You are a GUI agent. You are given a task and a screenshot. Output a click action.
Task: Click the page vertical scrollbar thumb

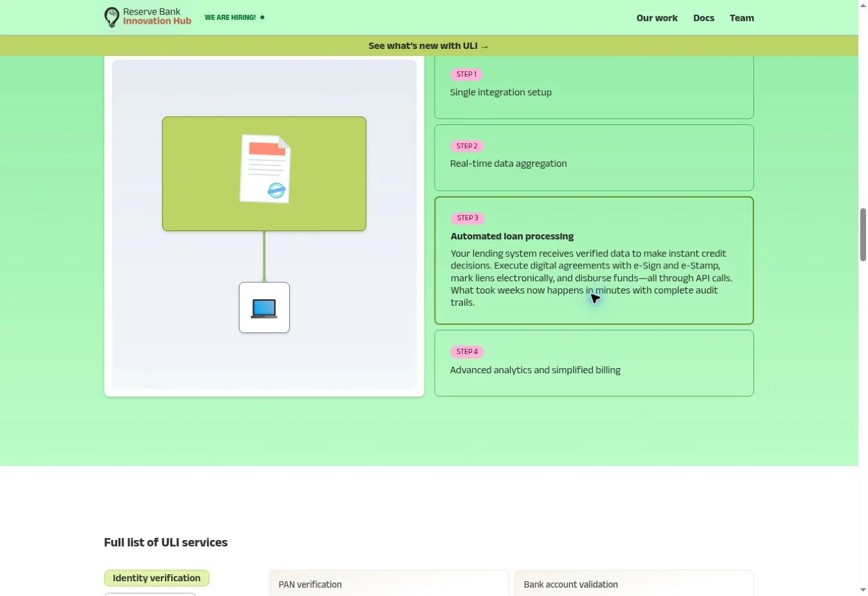[x=863, y=235]
